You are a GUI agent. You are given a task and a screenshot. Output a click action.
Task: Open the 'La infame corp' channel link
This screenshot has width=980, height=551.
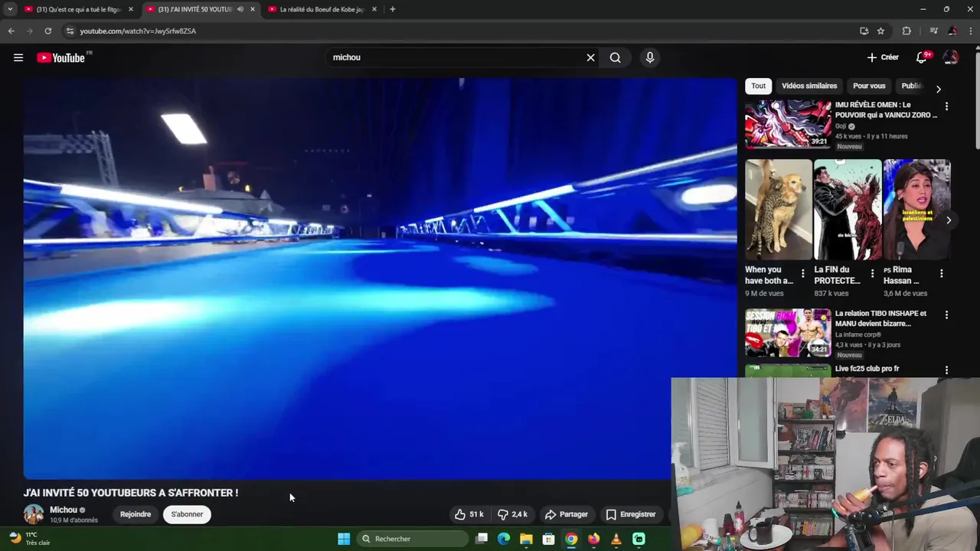858,334
